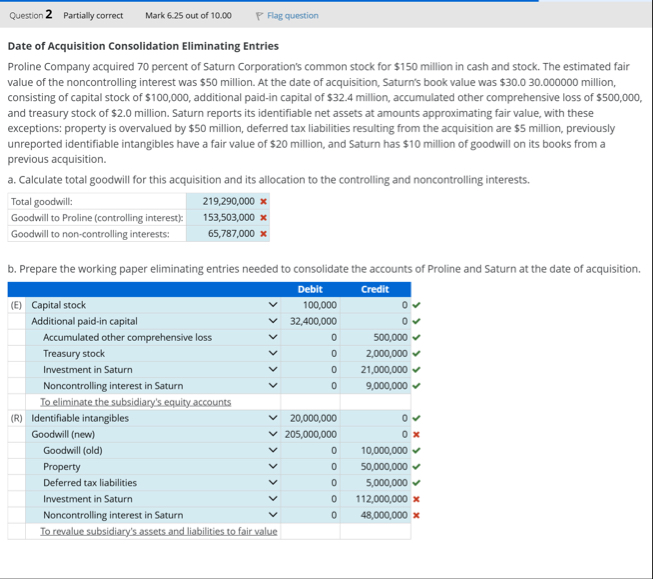Click green check on Treasury stock row
Viewport: 653px width, 579px height.
point(416,354)
